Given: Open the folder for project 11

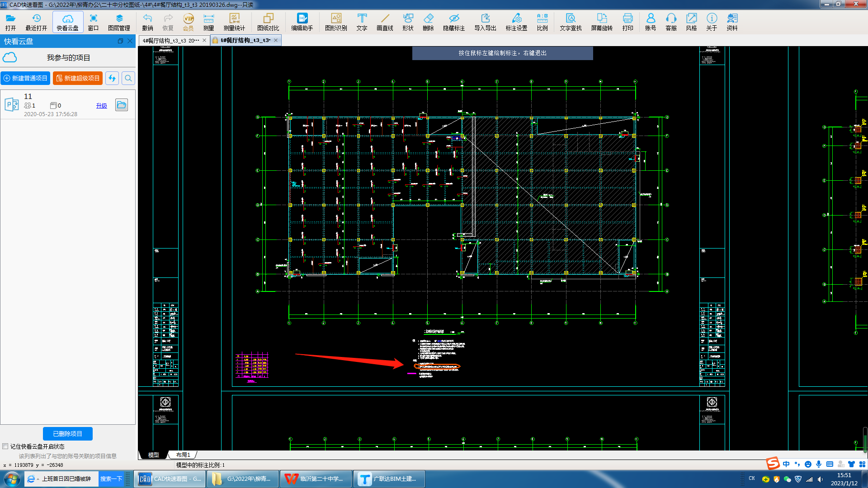Looking at the screenshot, I should pos(122,105).
